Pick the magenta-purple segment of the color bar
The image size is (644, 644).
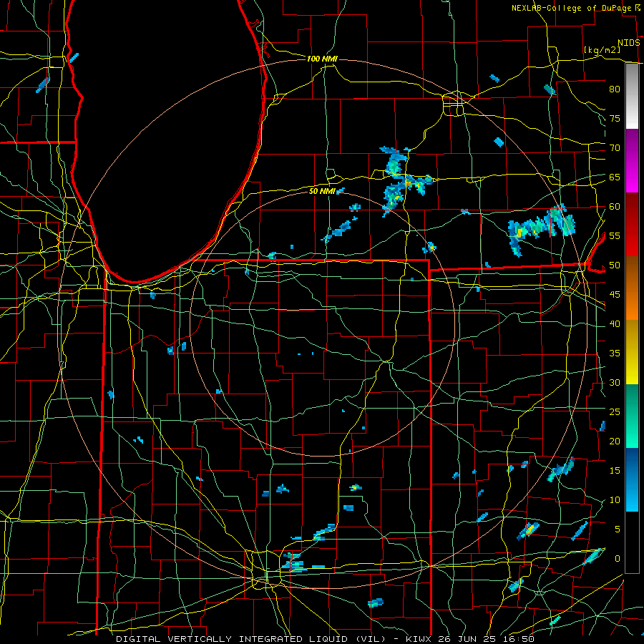click(632, 161)
